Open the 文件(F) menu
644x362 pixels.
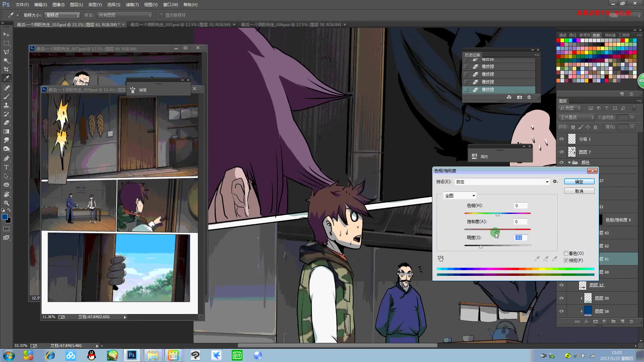pos(22,5)
